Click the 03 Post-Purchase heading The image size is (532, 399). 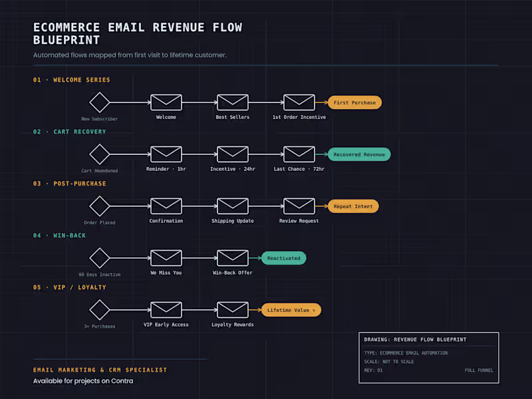coord(70,184)
